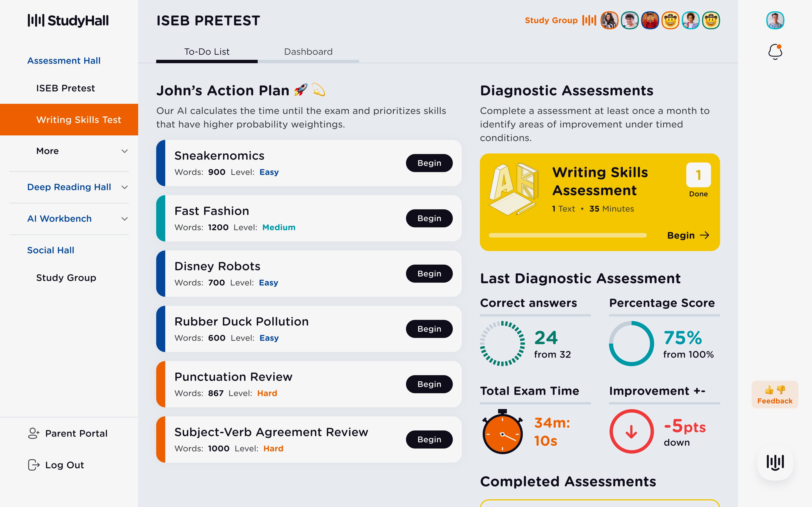Click the Log Out icon
The height and width of the screenshot is (507, 812).
tap(33, 465)
